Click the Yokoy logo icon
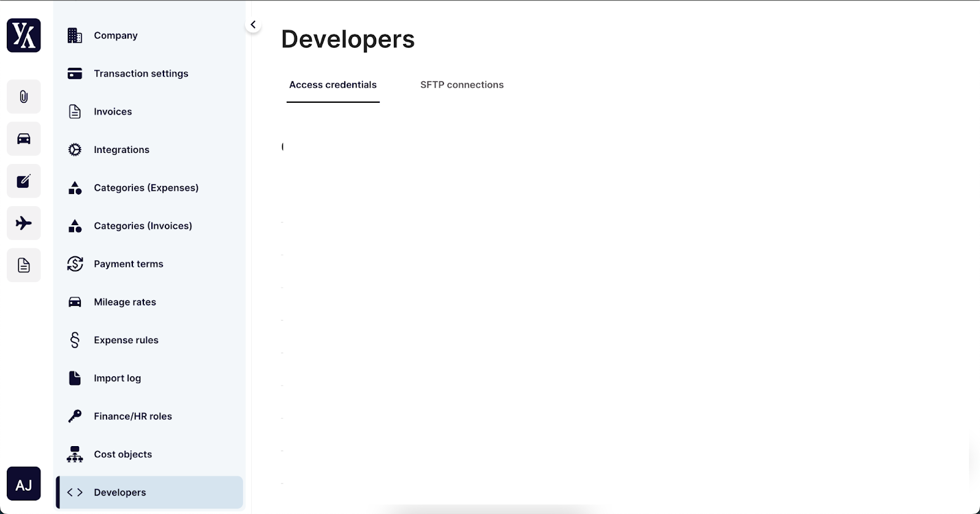Viewport: 980px width, 514px height. click(24, 35)
